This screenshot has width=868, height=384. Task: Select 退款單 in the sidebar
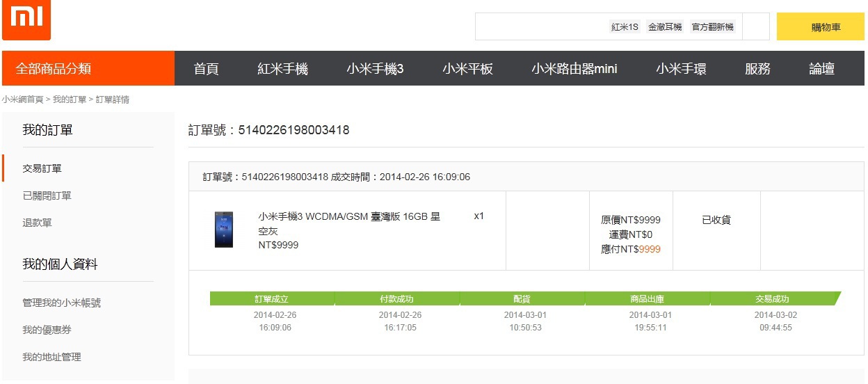click(37, 223)
